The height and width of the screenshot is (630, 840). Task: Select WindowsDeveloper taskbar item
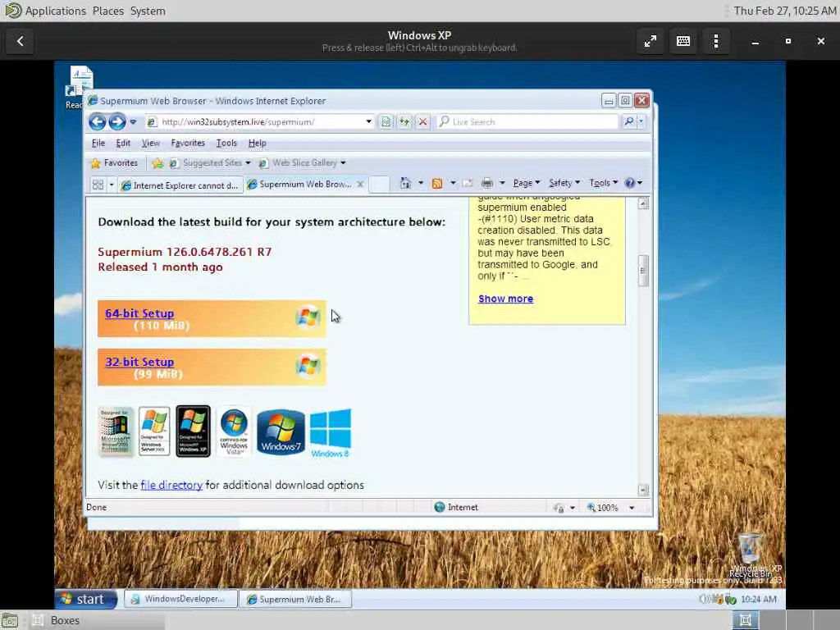click(180, 599)
